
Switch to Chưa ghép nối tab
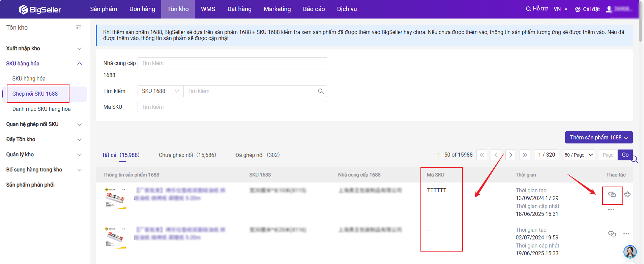click(x=187, y=155)
